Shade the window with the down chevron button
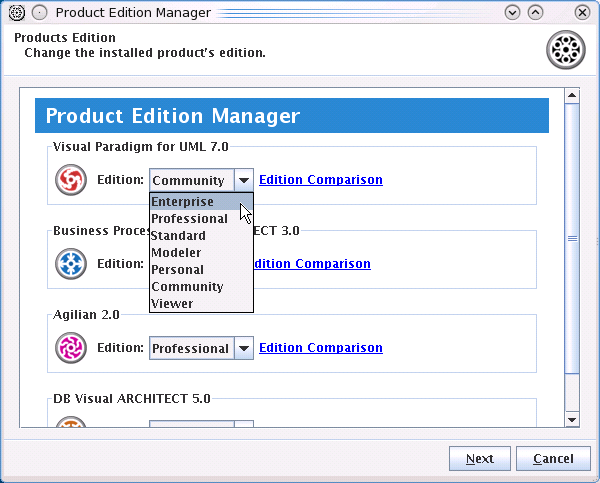The image size is (600, 483). [512, 13]
